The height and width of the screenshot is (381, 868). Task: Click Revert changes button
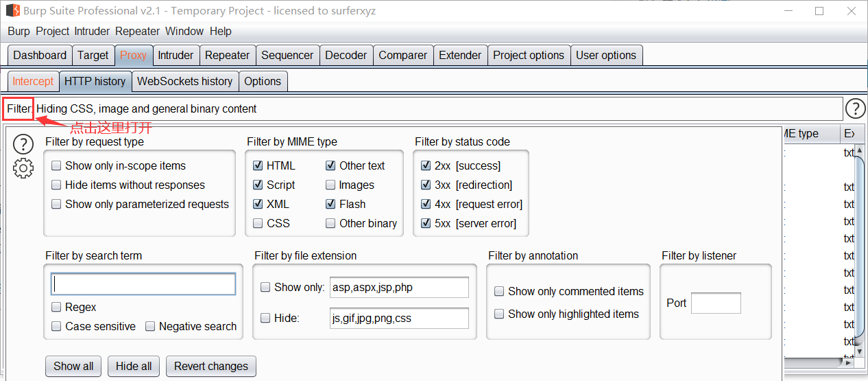pos(211,366)
